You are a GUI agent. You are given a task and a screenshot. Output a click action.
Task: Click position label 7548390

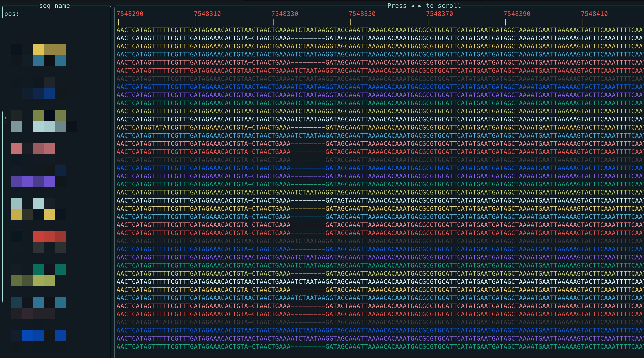click(x=517, y=14)
